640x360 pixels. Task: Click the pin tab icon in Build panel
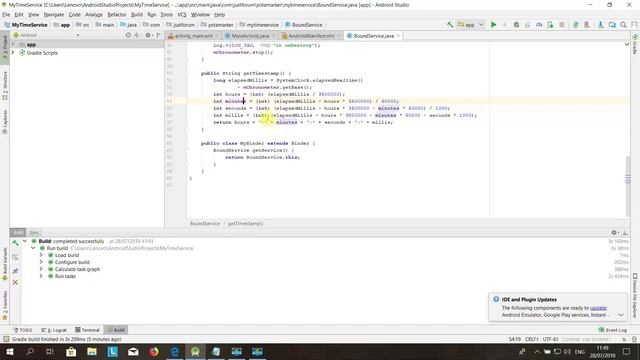click(x=15, y=271)
